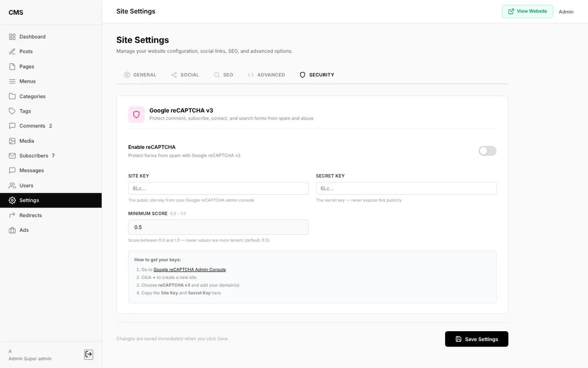Click the pink shield reCAPTCHA icon
Screen dimensions: 588x368
pos(136,115)
